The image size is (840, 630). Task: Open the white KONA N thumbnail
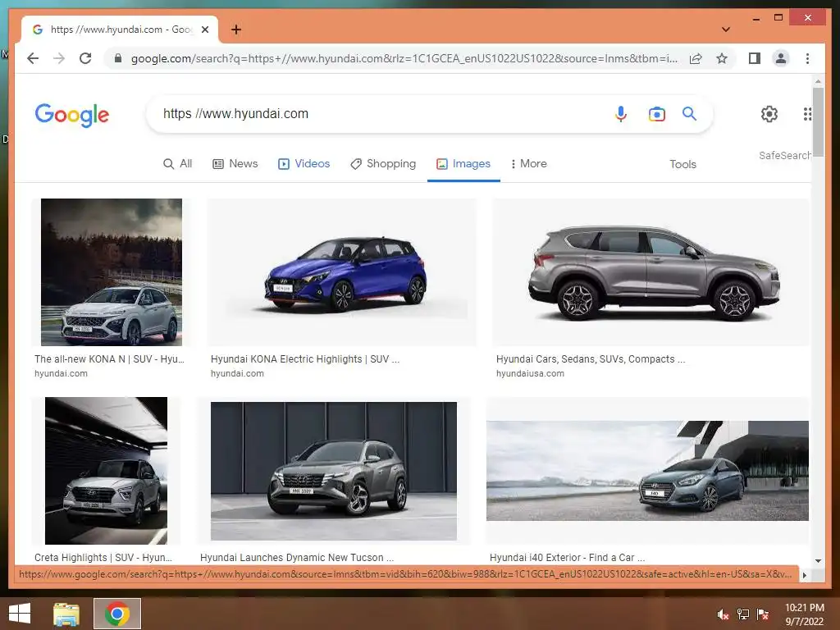click(x=112, y=272)
